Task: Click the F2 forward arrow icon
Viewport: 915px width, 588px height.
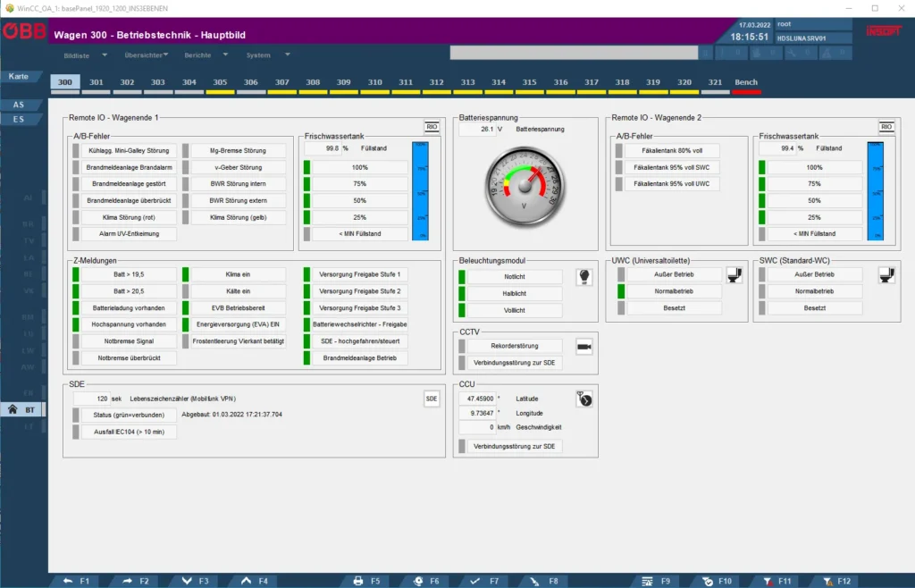Action: [127, 581]
